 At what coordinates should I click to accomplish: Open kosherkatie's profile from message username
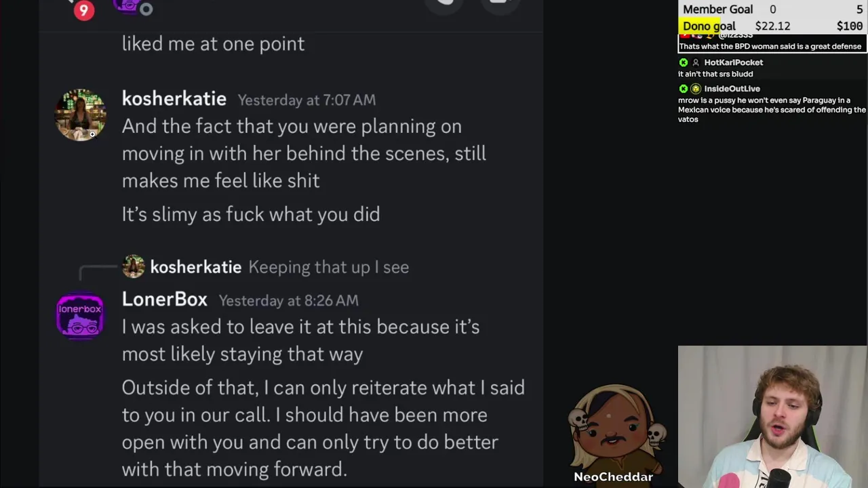(174, 99)
